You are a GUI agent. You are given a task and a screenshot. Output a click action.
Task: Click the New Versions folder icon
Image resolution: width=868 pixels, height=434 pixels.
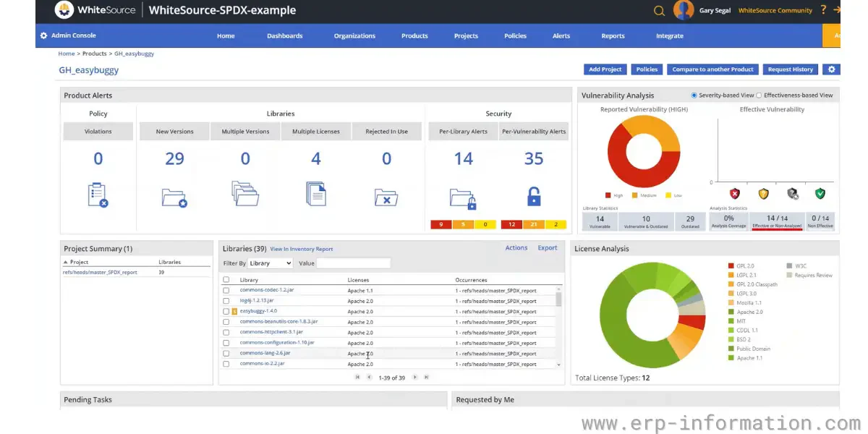174,197
